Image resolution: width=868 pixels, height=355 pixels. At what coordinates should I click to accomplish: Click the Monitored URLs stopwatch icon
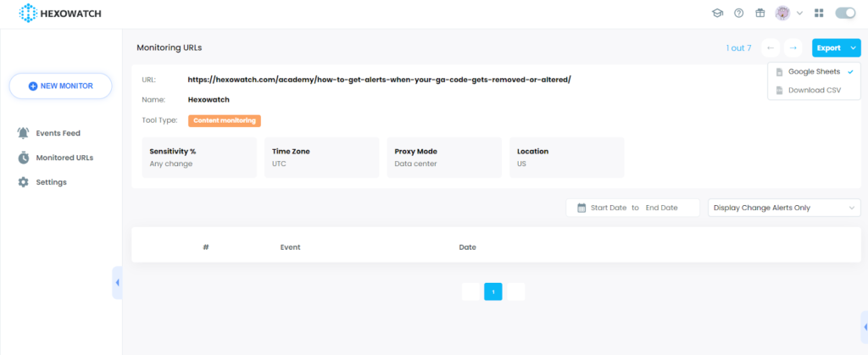click(x=23, y=158)
